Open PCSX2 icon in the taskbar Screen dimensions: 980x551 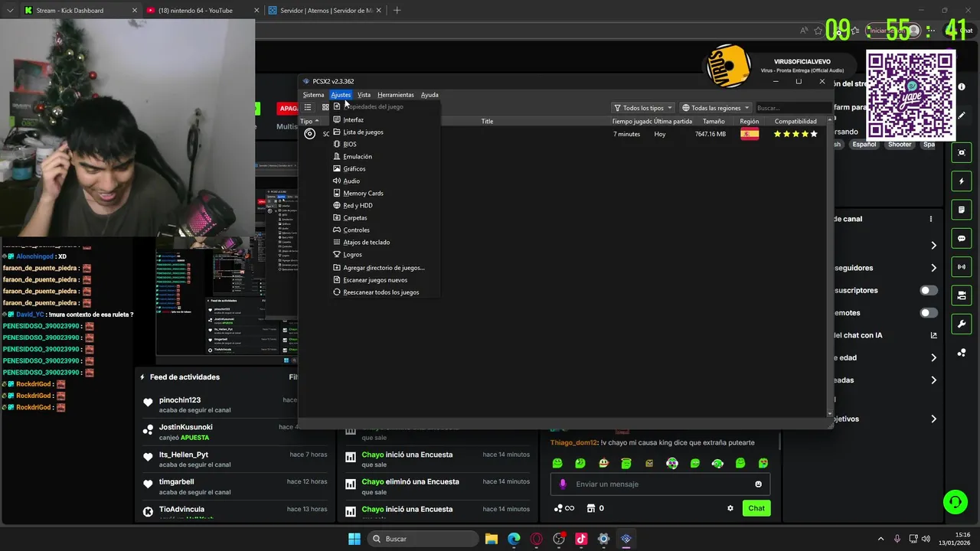point(626,539)
